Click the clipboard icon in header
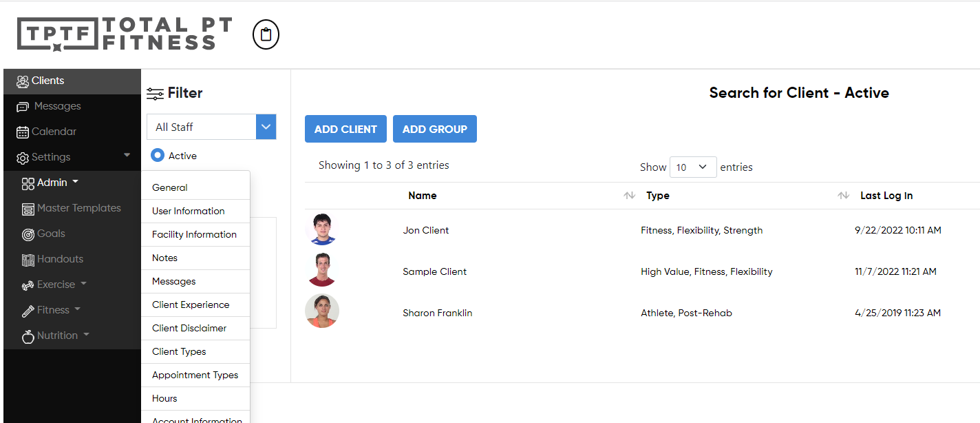980x423 pixels. (x=266, y=34)
